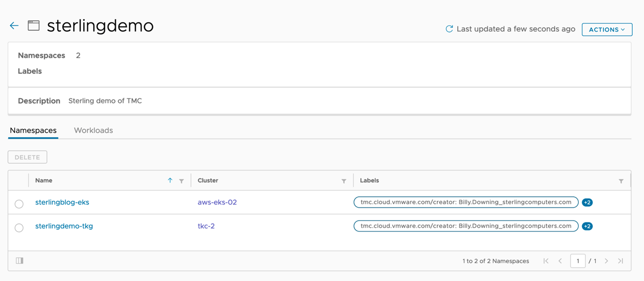This screenshot has width=644, height=281.
Task: Open the Name column filter
Action: [181, 181]
